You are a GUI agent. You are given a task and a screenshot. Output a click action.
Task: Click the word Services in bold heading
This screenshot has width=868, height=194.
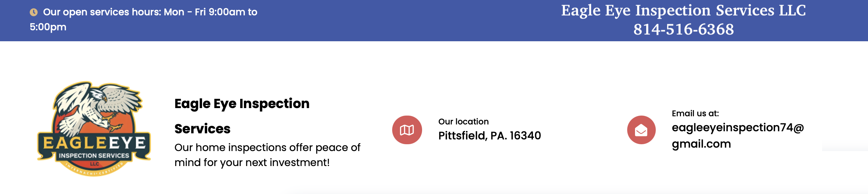202,129
